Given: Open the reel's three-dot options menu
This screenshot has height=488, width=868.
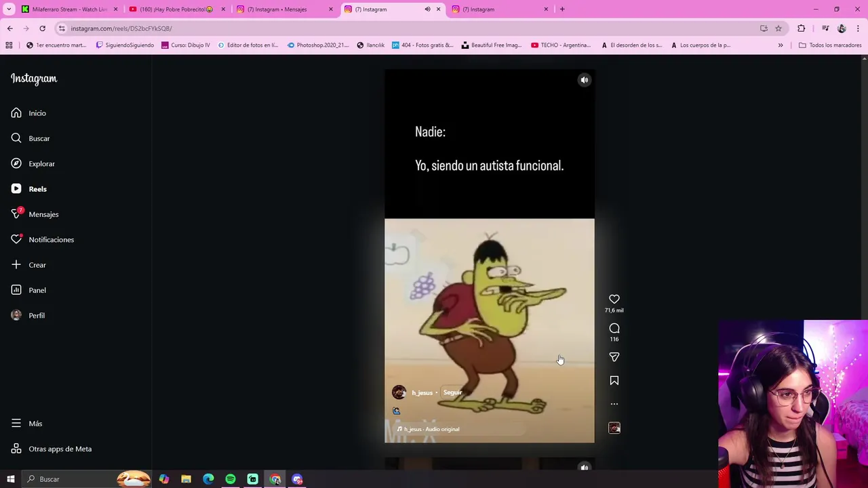Looking at the screenshot, I should click(614, 404).
